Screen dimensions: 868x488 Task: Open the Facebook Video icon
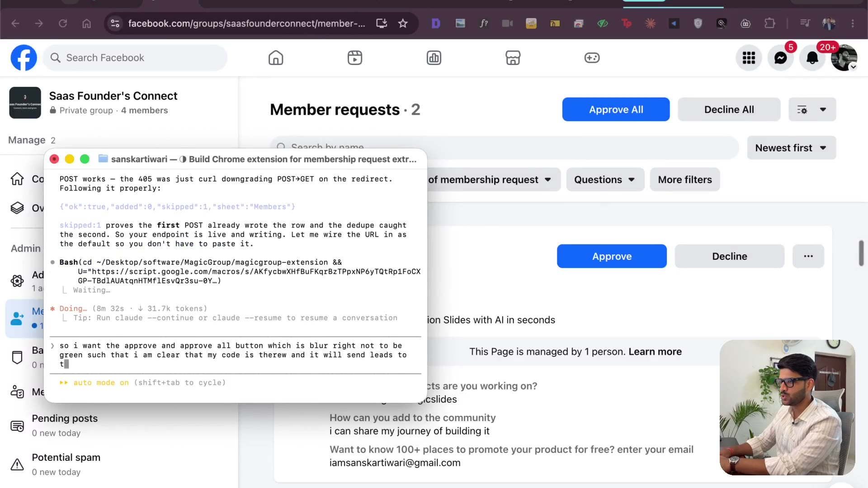[355, 58]
